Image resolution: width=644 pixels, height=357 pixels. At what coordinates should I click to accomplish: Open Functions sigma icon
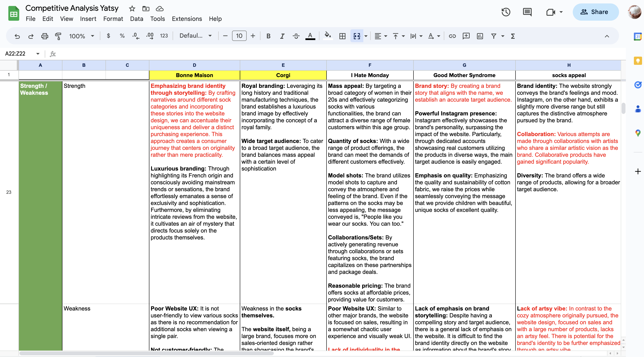[513, 36]
